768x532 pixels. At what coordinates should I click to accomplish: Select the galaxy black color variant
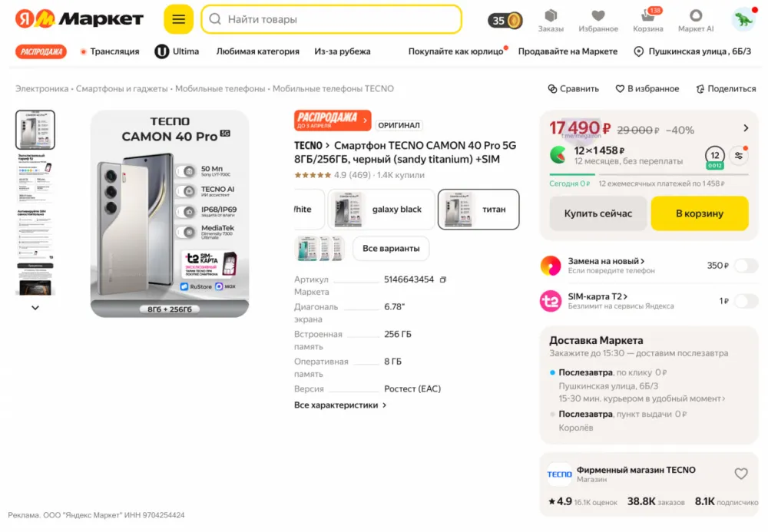[x=382, y=210]
